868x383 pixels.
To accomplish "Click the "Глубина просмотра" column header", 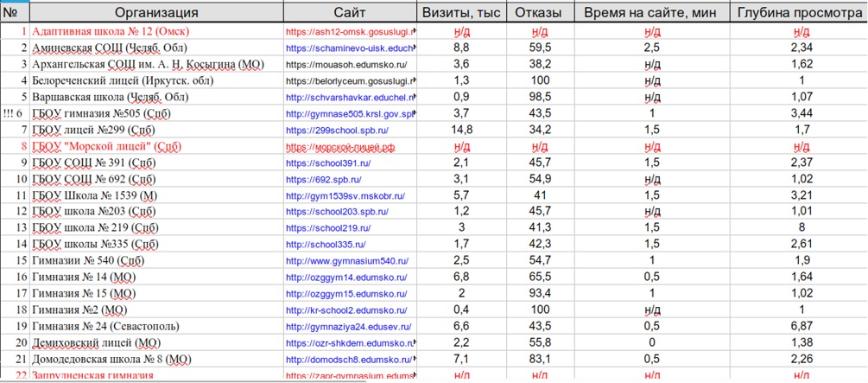I will [800, 12].
